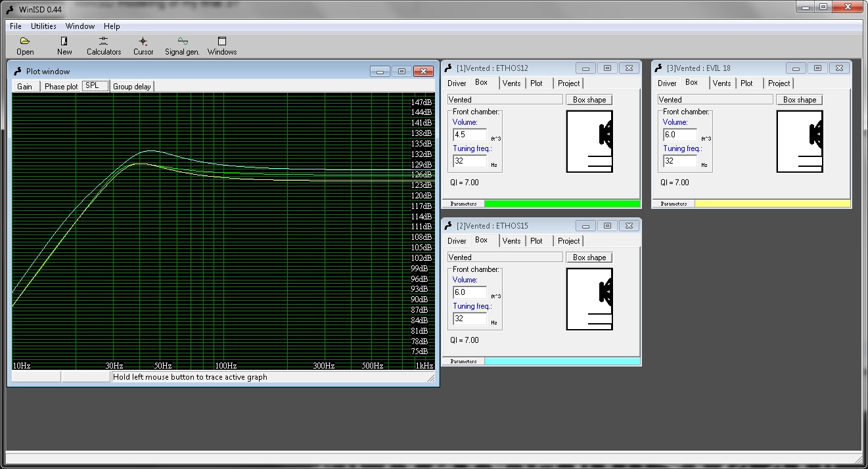This screenshot has height=469, width=868.
Task: Open the Driver tab in ETHOS15 window
Action: point(457,241)
